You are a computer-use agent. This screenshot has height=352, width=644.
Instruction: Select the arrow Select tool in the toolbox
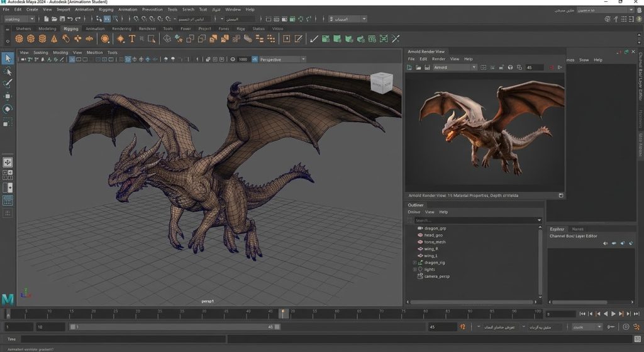[8, 59]
